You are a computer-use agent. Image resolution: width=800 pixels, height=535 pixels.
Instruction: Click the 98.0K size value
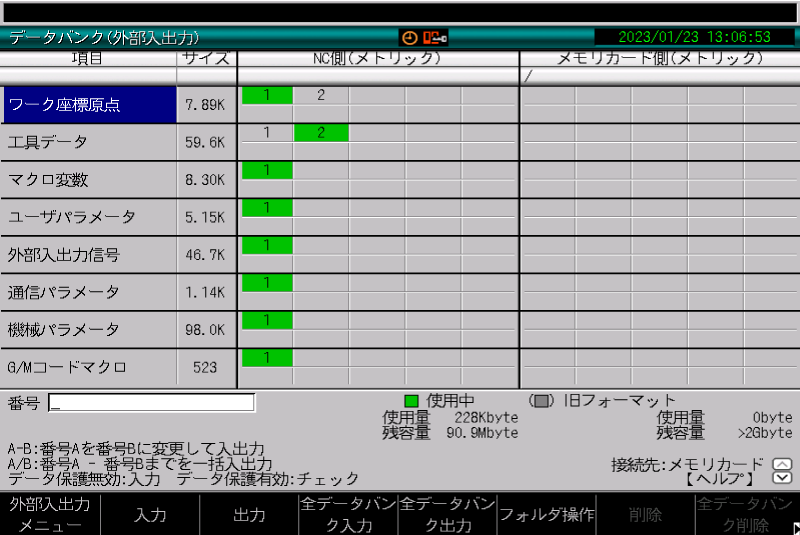coord(205,330)
